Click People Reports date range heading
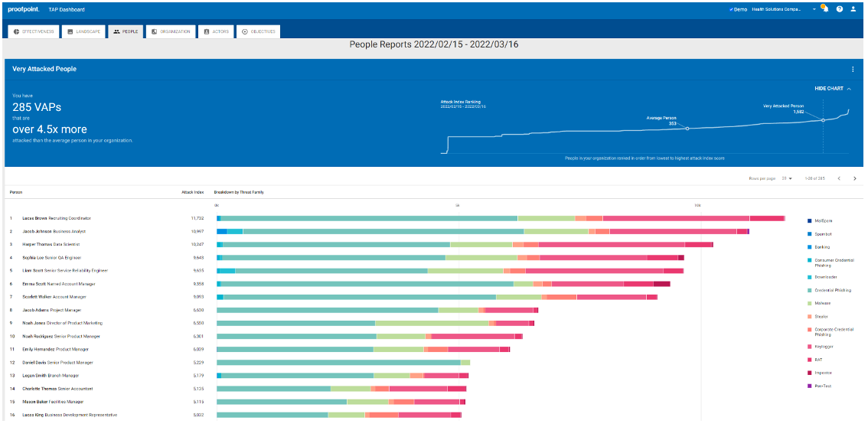 coord(434,44)
